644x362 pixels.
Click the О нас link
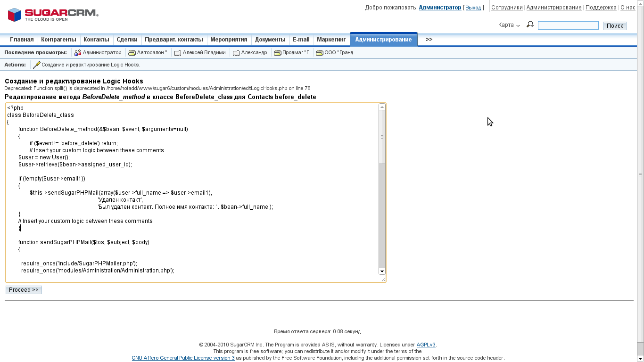pyautogui.click(x=627, y=8)
